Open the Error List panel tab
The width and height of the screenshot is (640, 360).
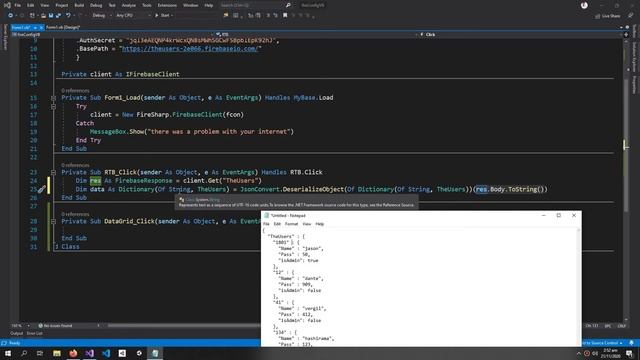[x=35, y=333]
